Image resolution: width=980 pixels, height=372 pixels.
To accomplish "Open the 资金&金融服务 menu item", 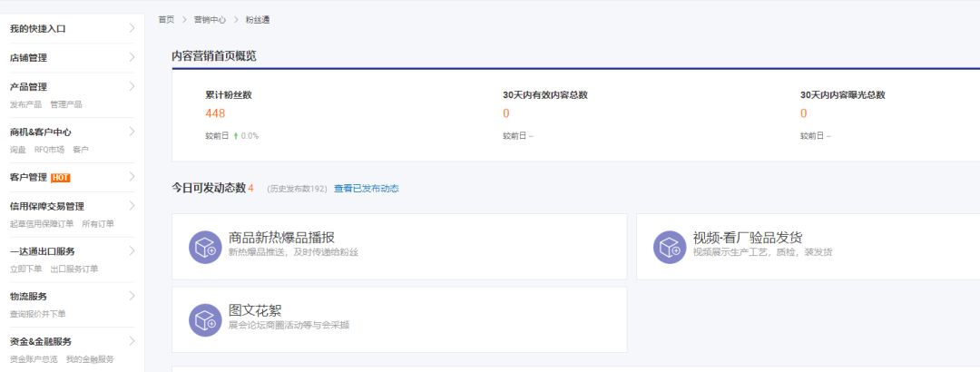I will (41, 342).
